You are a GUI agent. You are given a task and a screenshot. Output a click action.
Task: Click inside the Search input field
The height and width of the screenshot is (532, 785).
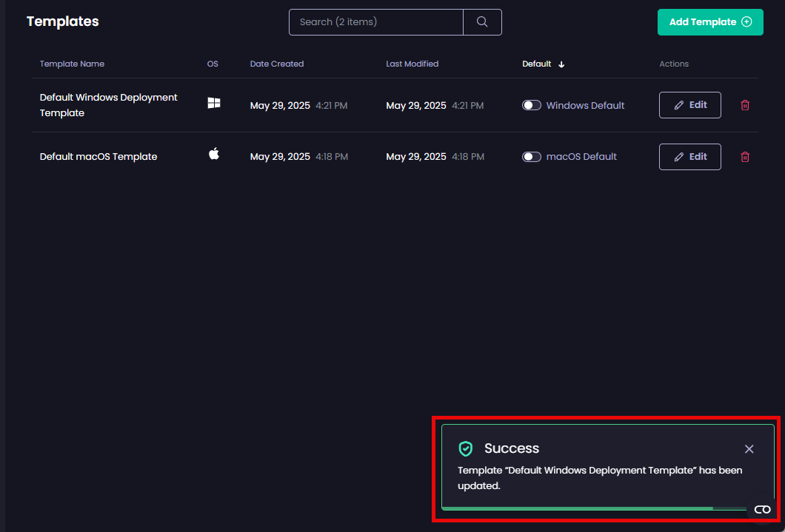click(x=375, y=22)
